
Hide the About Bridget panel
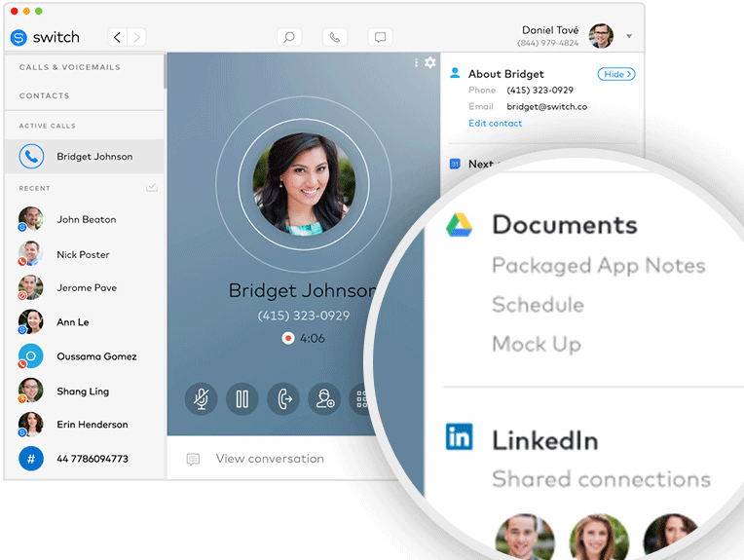click(616, 74)
